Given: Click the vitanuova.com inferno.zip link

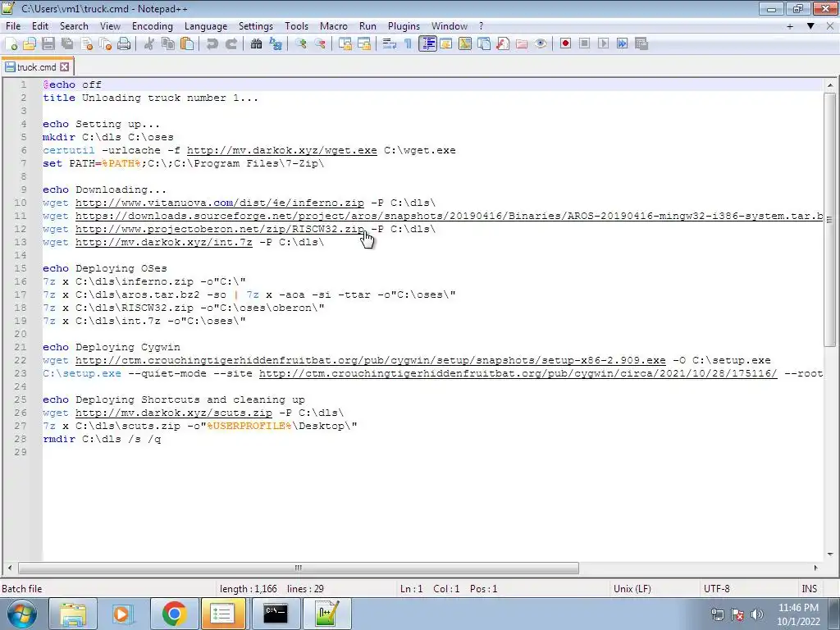Looking at the screenshot, I should coord(220,203).
